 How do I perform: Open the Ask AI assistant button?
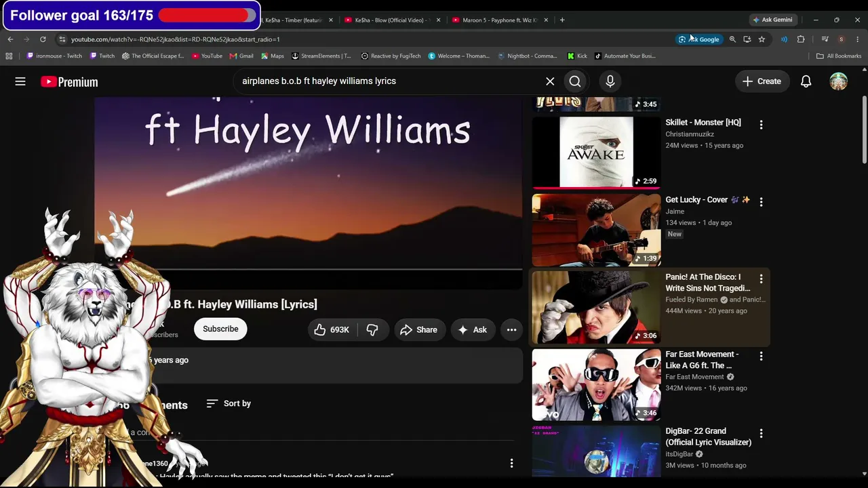tap(473, 329)
